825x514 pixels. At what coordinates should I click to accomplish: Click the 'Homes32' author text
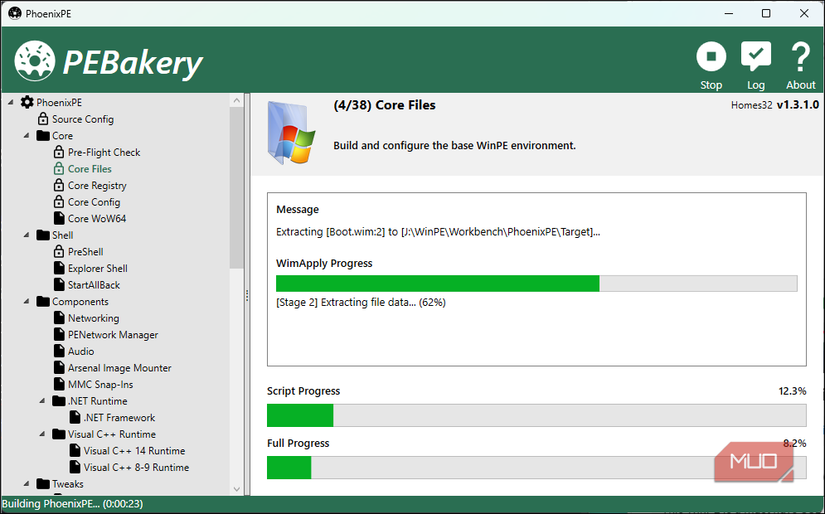tap(751, 105)
